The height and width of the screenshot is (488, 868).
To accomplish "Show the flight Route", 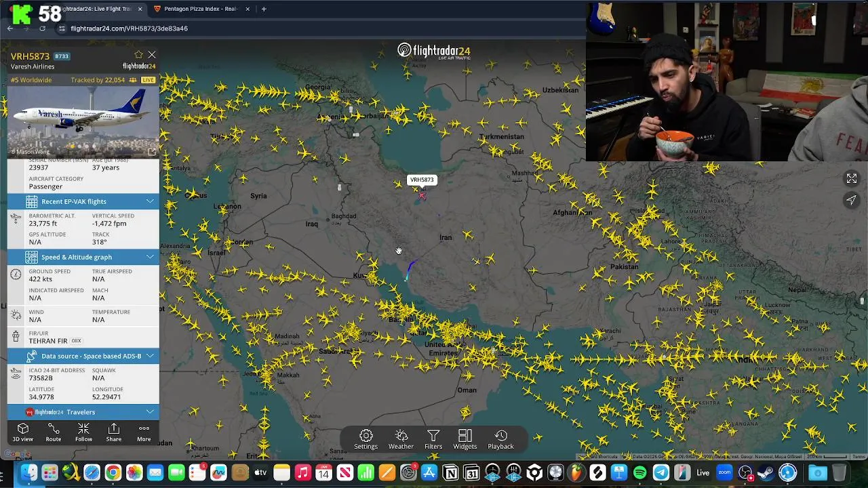I will click(53, 432).
